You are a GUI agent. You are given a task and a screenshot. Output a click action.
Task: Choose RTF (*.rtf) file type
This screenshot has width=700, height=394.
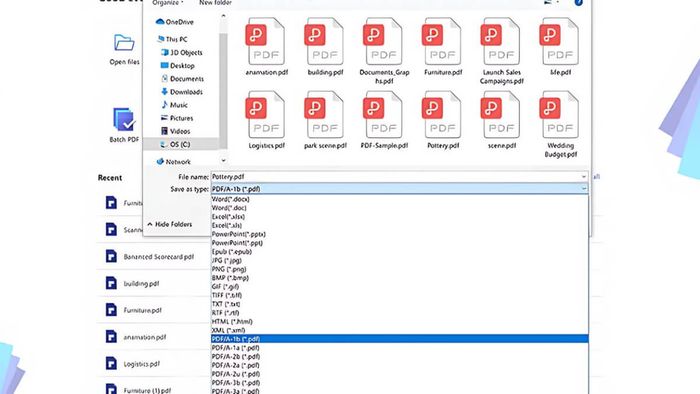click(400, 313)
